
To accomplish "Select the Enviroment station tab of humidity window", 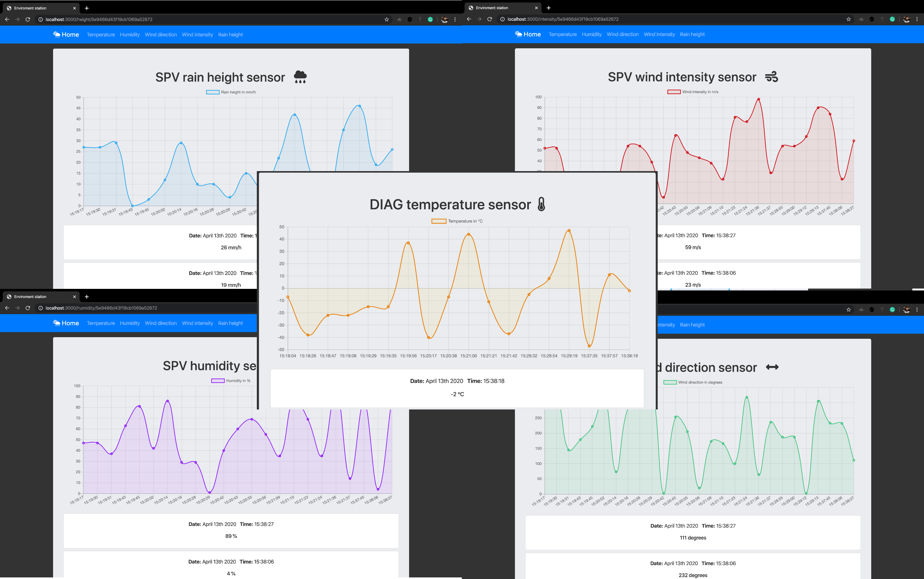I will coord(41,297).
